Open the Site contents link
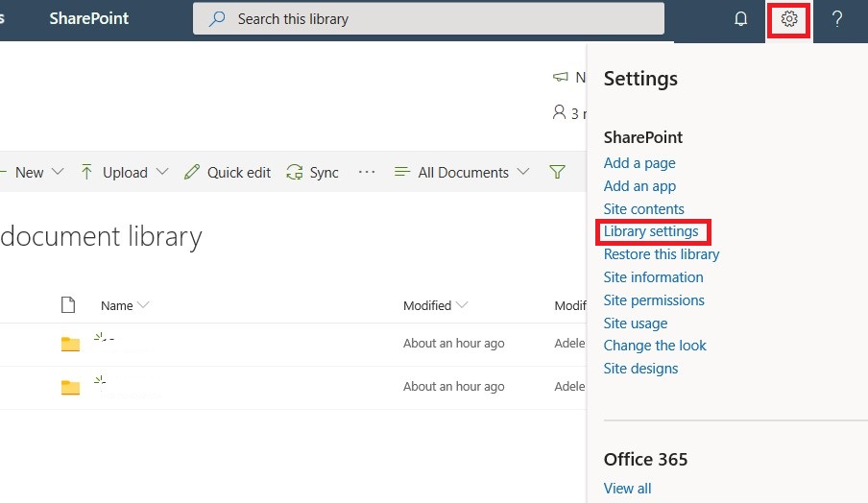The image size is (868, 503). click(x=644, y=209)
